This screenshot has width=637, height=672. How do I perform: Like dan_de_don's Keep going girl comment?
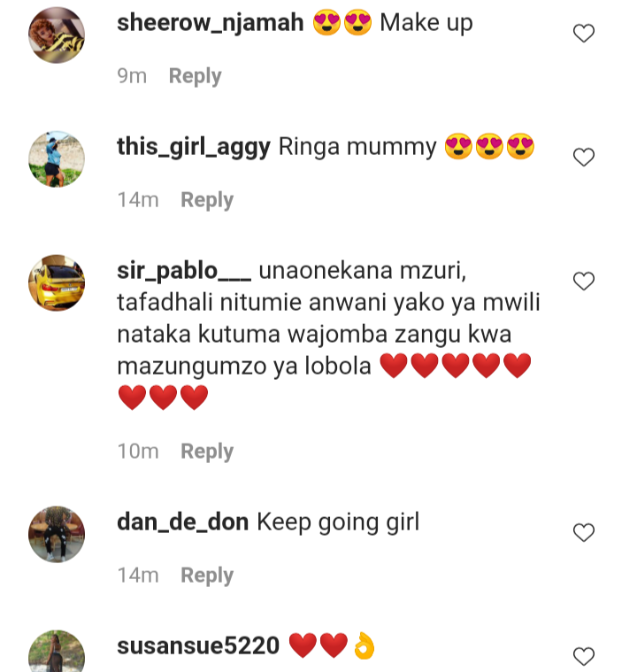(583, 532)
